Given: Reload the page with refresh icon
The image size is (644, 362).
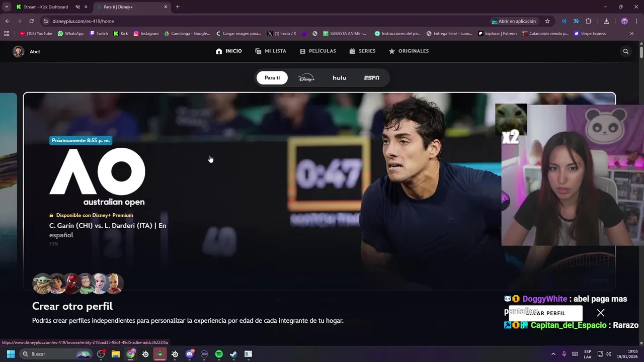Looking at the screenshot, I should 31,21.
